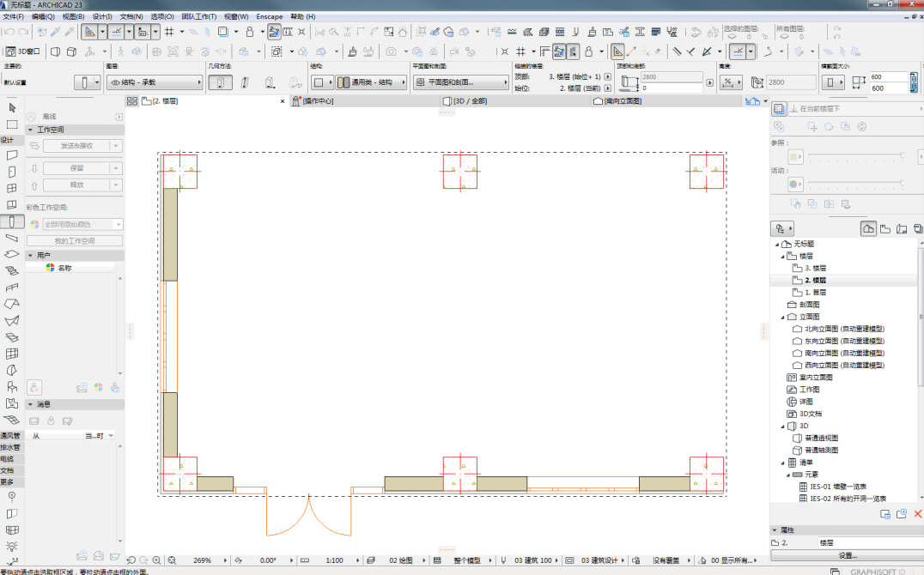Click the 参照 opacity slider
Screen dimensions: 924x575
854,157
